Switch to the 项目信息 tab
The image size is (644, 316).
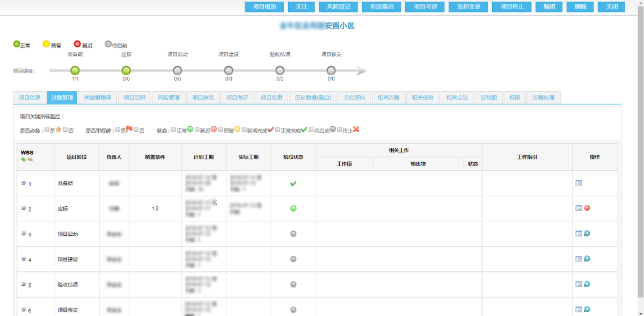click(x=30, y=98)
